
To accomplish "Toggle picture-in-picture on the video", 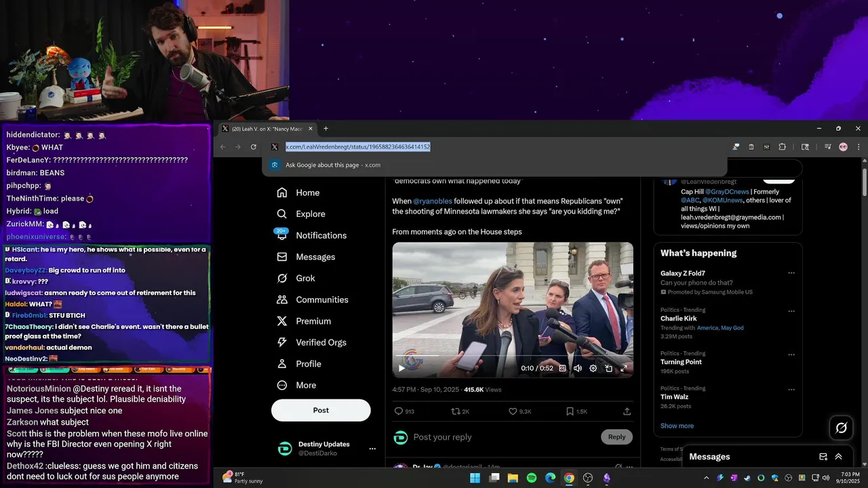I will (608, 368).
